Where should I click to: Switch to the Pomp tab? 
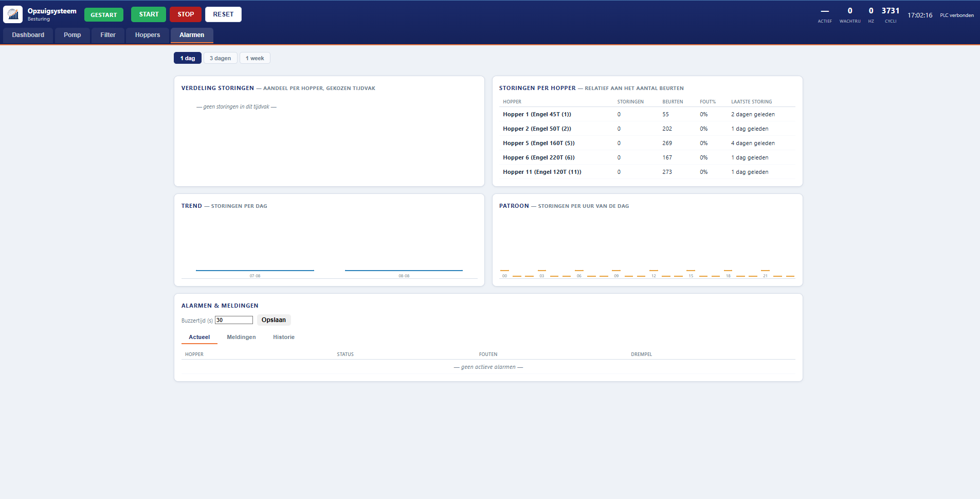(72, 35)
